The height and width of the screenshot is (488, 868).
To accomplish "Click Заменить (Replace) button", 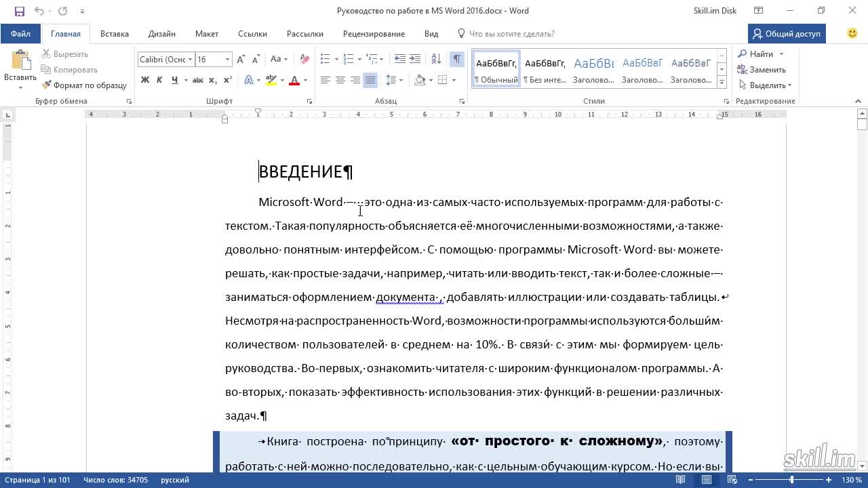I will point(762,70).
